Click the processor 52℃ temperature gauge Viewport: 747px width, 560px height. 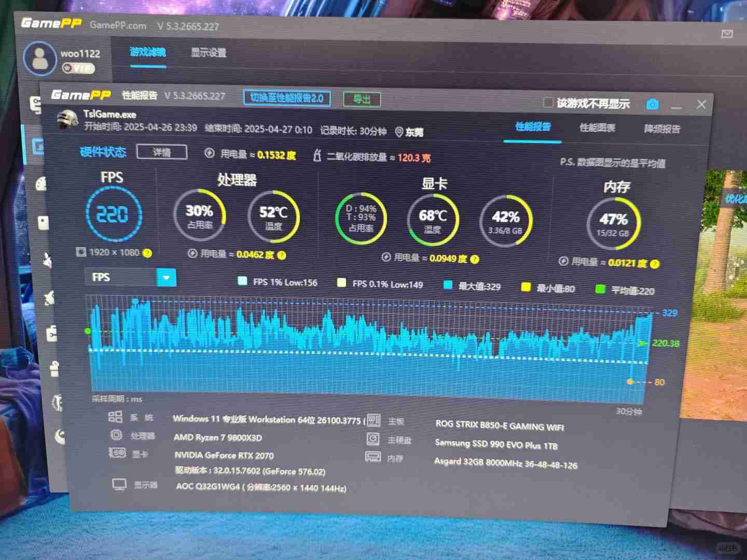tap(273, 217)
